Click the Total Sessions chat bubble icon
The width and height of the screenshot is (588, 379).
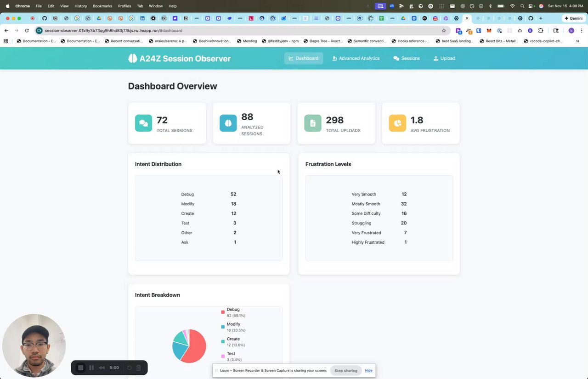(x=143, y=123)
